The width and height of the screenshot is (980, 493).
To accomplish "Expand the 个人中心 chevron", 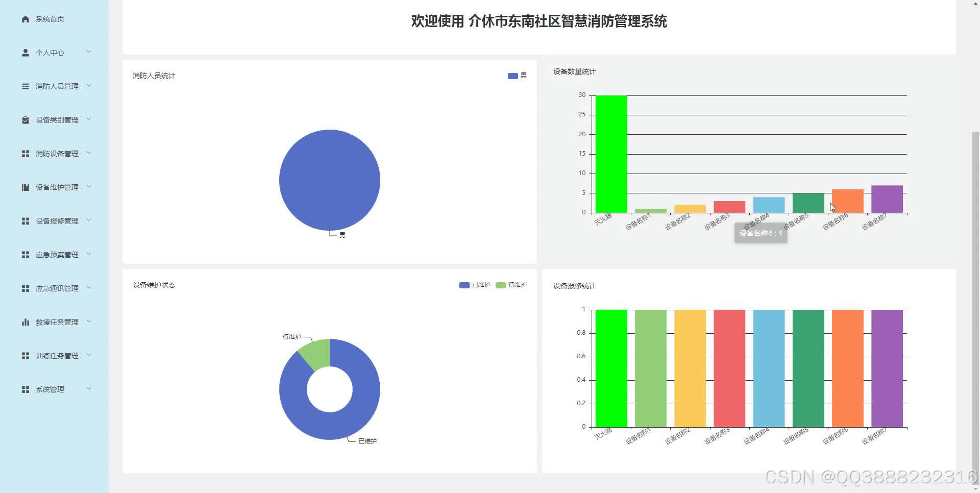I will (x=89, y=52).
